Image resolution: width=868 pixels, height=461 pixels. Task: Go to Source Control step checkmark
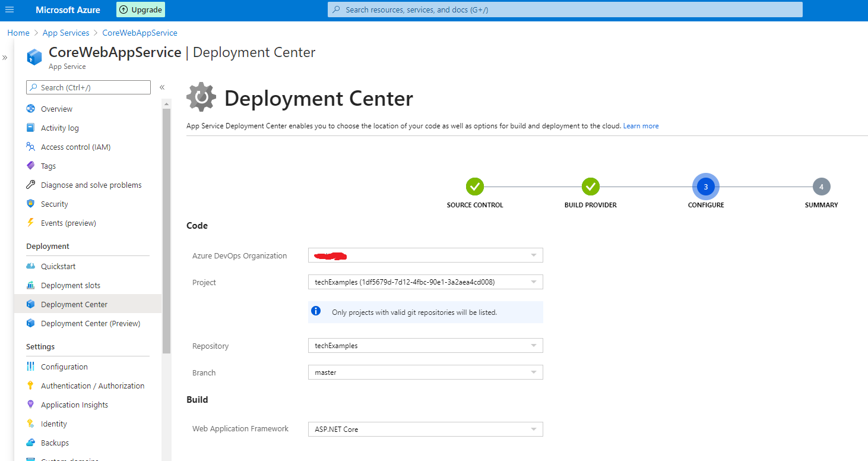pos(475,187)
